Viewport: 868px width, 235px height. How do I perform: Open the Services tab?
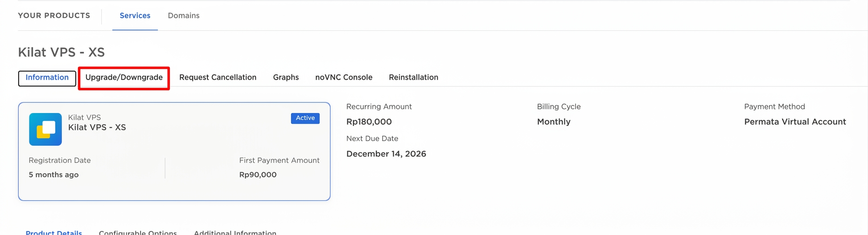[x=135, y=16]
